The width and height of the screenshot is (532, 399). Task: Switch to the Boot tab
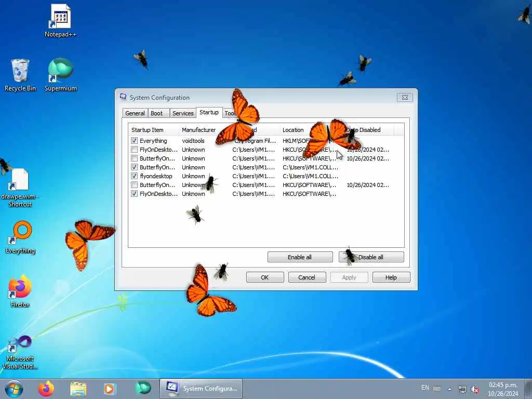pyautogui.click(x=157, y=113)
